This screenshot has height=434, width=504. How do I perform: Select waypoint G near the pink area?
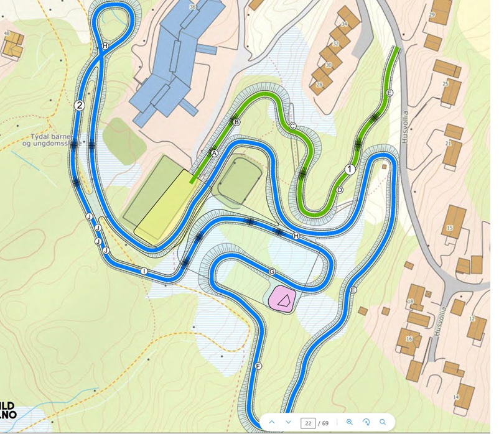pyautogui.click(x=272, y=272)
